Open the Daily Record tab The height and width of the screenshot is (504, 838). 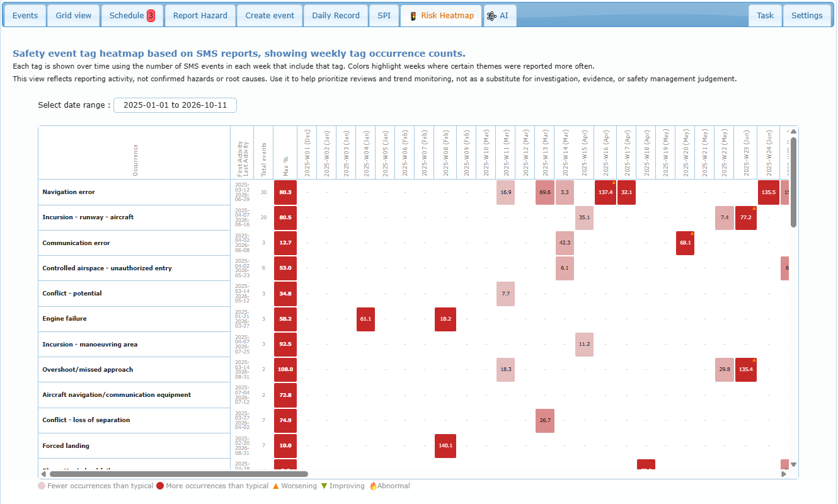click(336, 16)
